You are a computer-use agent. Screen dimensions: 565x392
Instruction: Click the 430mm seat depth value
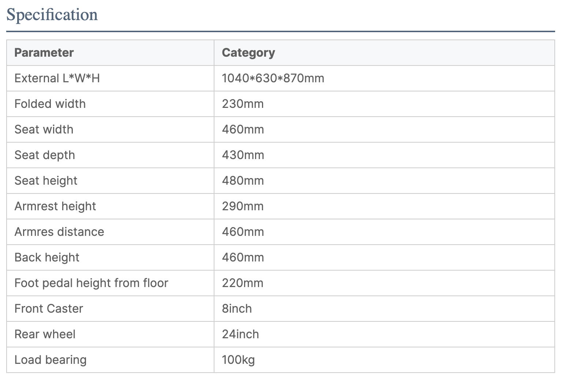(x=243, y=155)
